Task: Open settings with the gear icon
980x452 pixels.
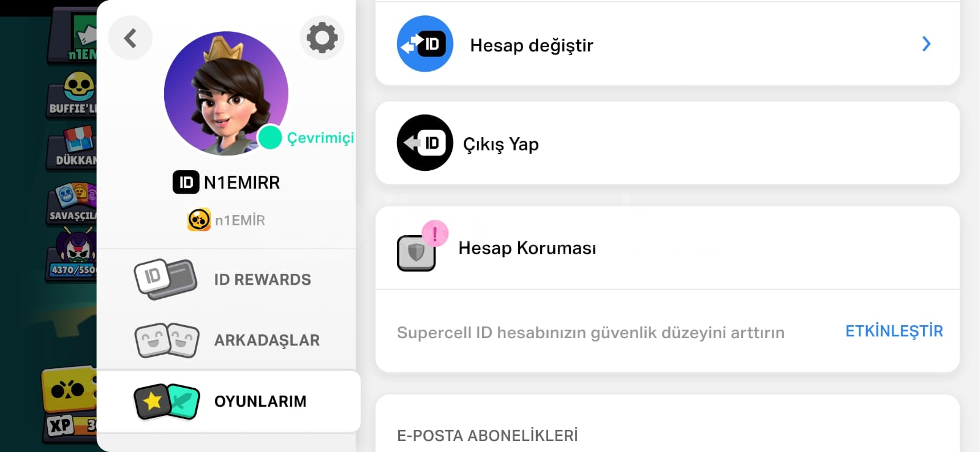Action: point(322,38)
